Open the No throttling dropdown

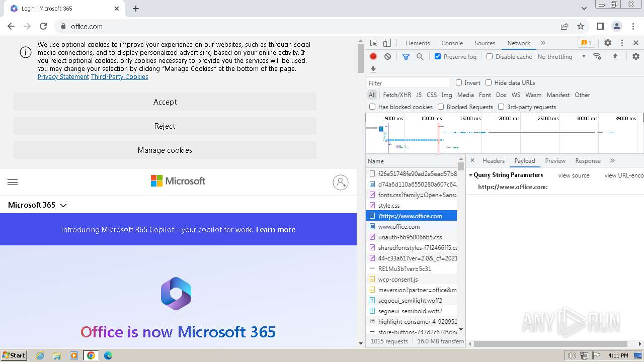pyautogui.click(x=561, y=57)
